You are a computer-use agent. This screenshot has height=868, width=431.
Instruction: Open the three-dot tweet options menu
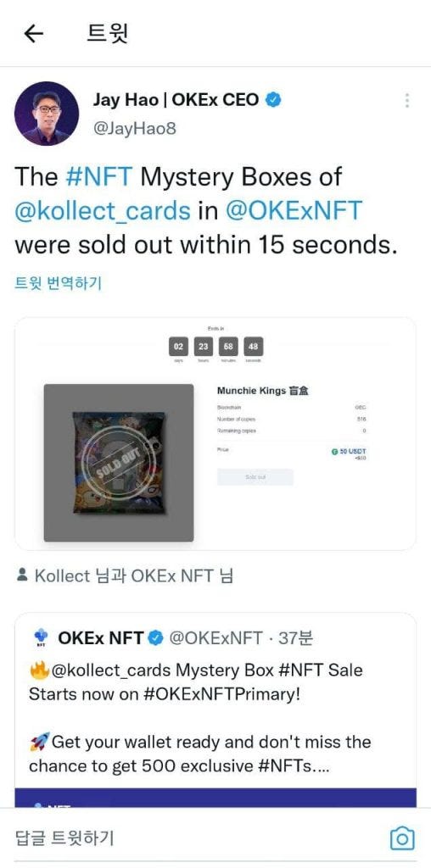(407, 101)
